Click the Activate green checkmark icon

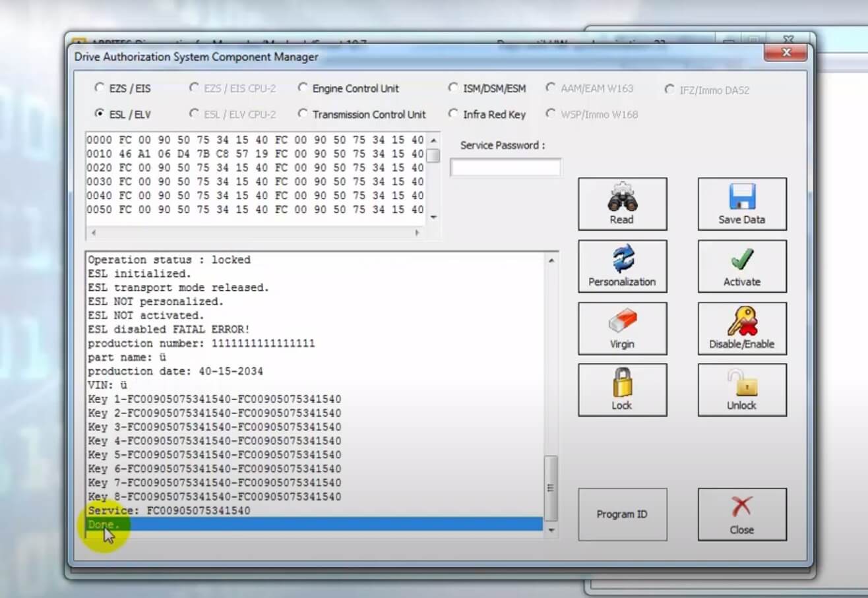click(741, 260)
